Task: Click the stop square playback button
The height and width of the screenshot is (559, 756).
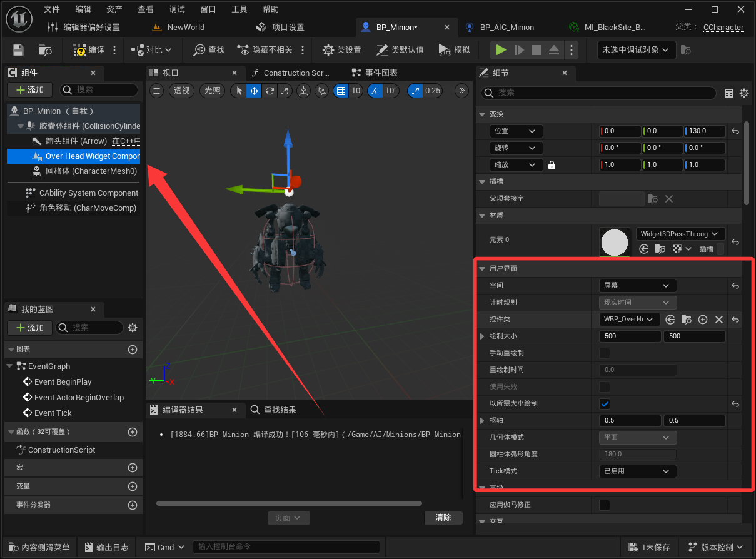Action: (537, 50)
